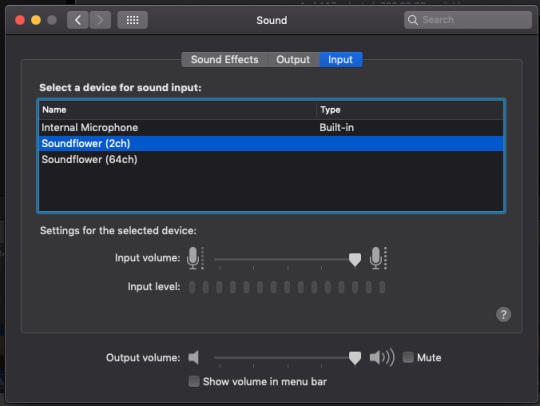The image size is (540, 406).
Task: Click the Built-in type cell
Action: point(336,128)
